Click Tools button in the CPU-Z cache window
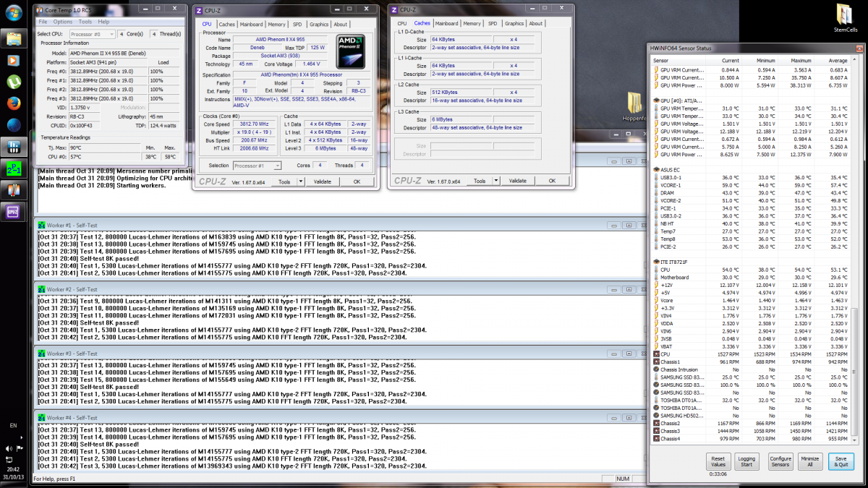The height and width of the screenshot is (488, 868). pyautogui.click(x=480, y=181)
